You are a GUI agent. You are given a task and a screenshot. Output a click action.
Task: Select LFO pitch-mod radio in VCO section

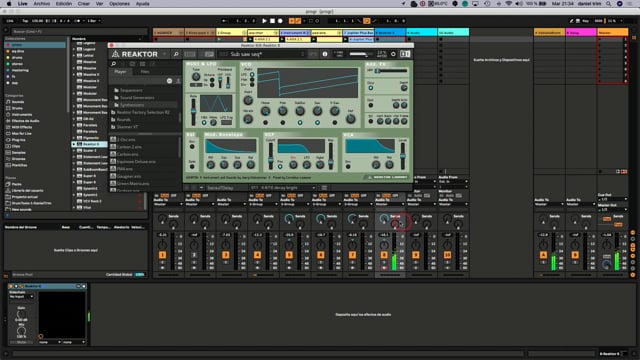coord(252,75)
